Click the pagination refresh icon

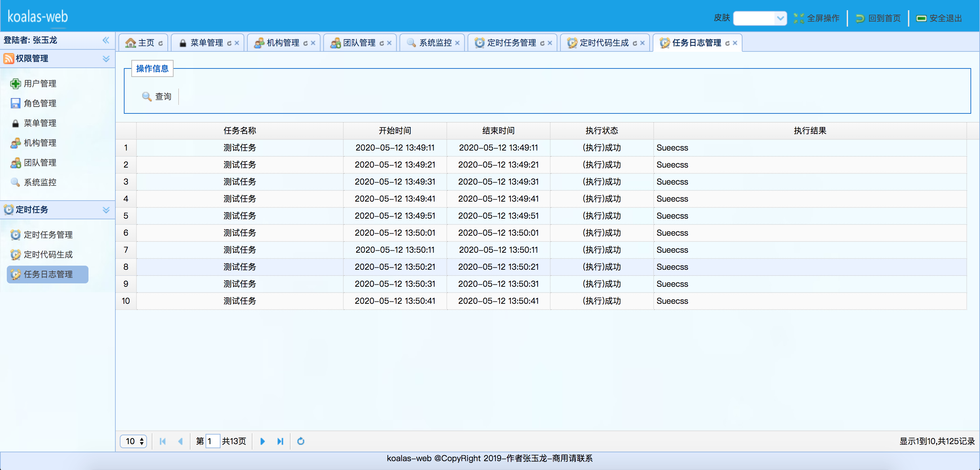pyautogui.click(x=300, y=441)
